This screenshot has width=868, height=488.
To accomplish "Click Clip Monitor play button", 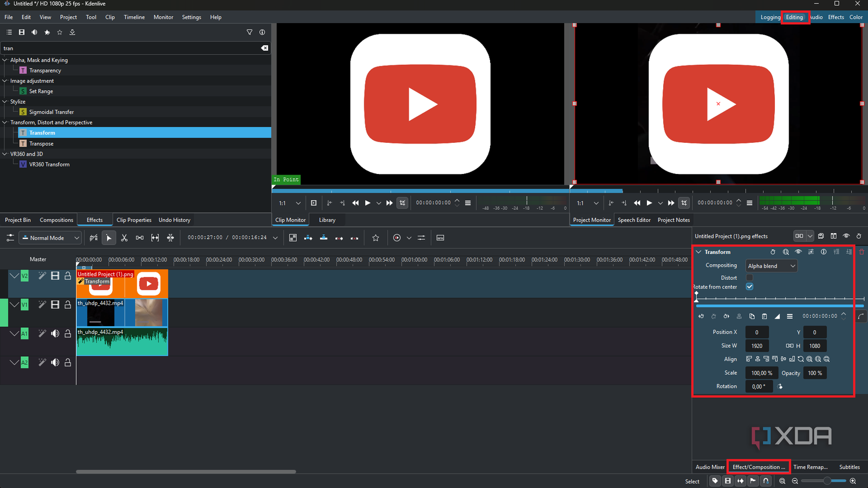I will pyautogui.click(x=367, y=203).
